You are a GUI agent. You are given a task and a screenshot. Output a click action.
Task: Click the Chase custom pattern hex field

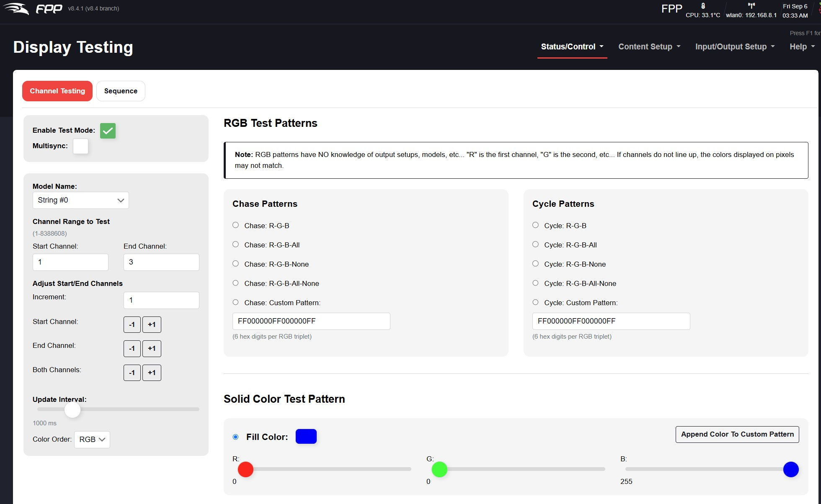311,321
